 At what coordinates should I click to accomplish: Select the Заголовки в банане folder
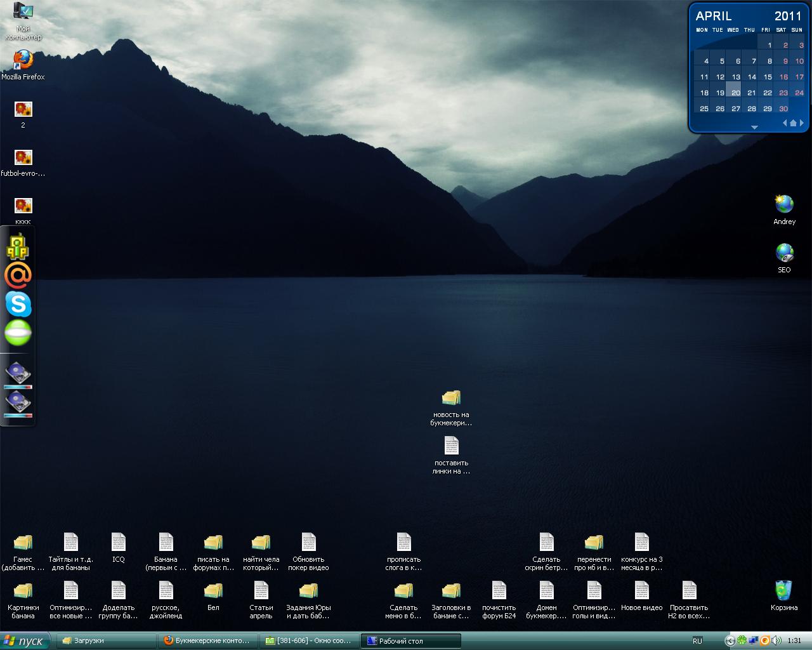(x=451, y=590)
